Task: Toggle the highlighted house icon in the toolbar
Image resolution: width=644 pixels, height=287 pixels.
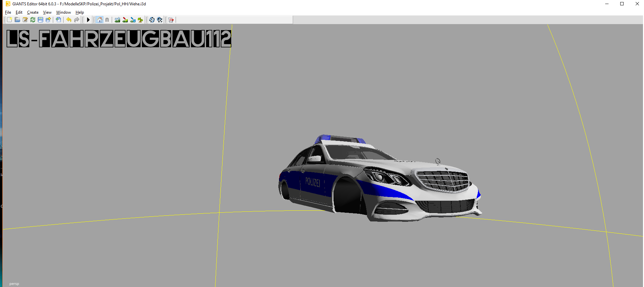Action: tap(99, 20)
